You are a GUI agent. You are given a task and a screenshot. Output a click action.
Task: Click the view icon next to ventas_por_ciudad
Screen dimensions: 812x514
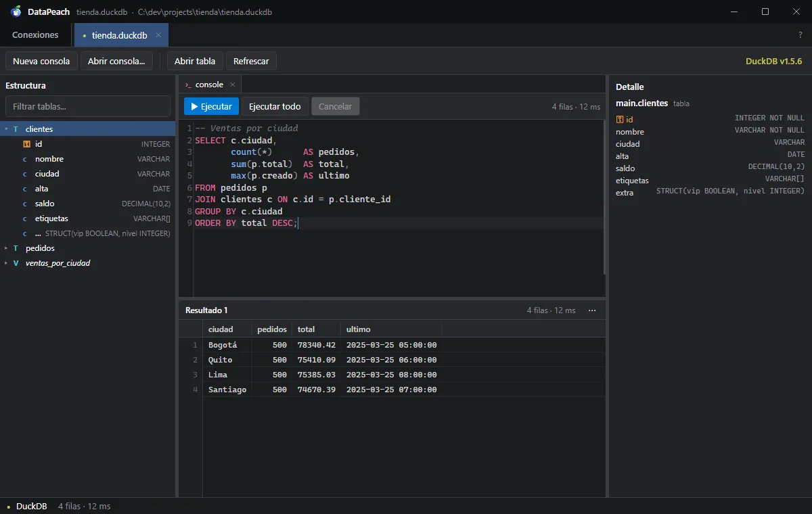(16, 263)
